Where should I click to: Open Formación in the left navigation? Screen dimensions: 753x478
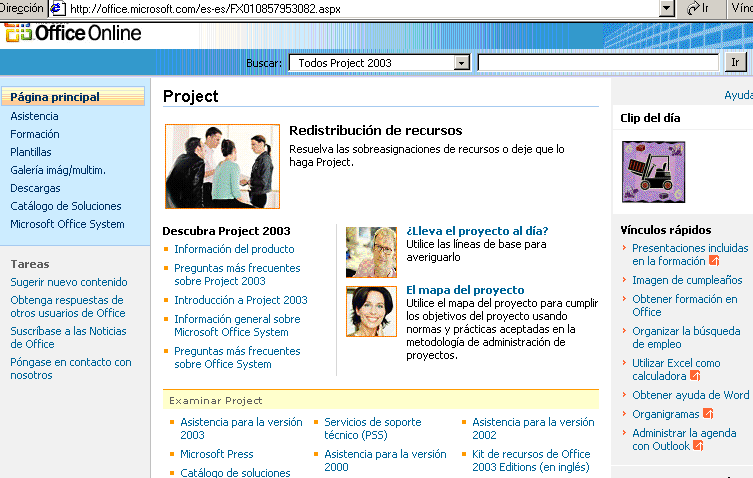[35, 134]
